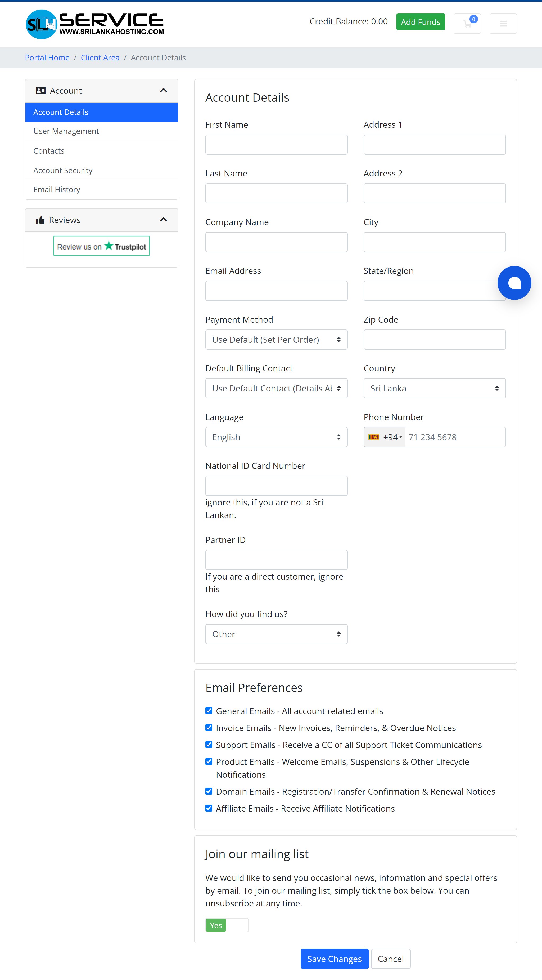Open the Country dropdown

click(435, 388)
